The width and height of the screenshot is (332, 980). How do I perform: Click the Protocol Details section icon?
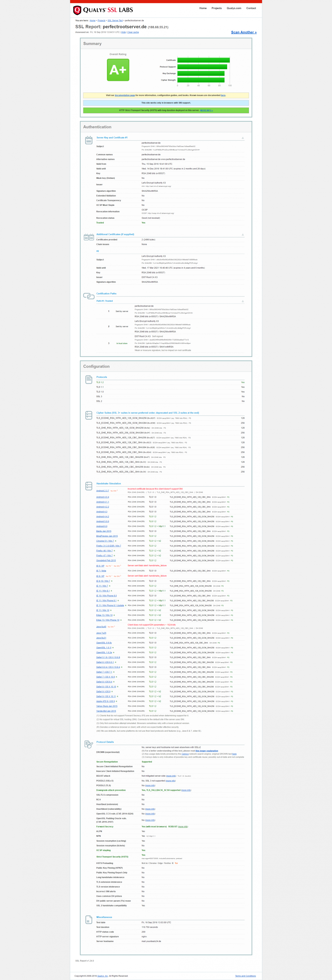click(89, 744)
